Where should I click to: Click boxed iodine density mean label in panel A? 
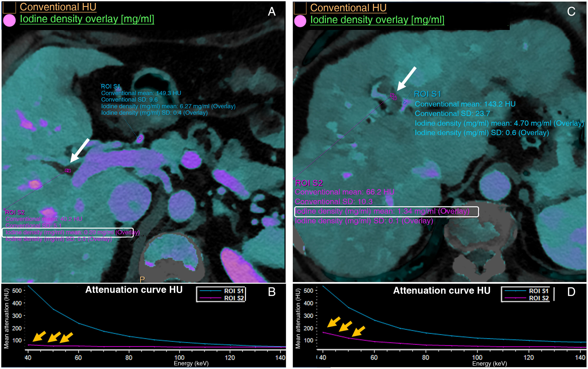click(68, 232)
